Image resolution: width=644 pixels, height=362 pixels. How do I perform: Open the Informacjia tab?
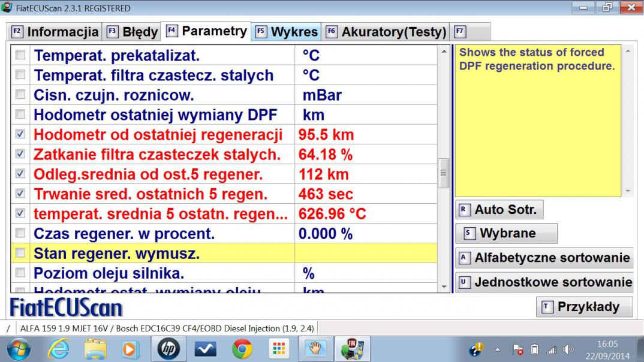coord(55,32)
